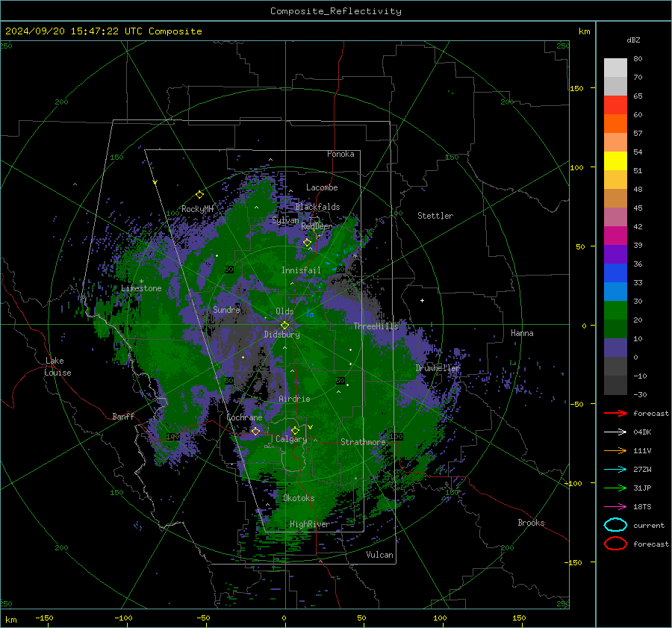Click the Sylvan city label
The height and width of the screenshot is (628, 672).
(285, 220)
